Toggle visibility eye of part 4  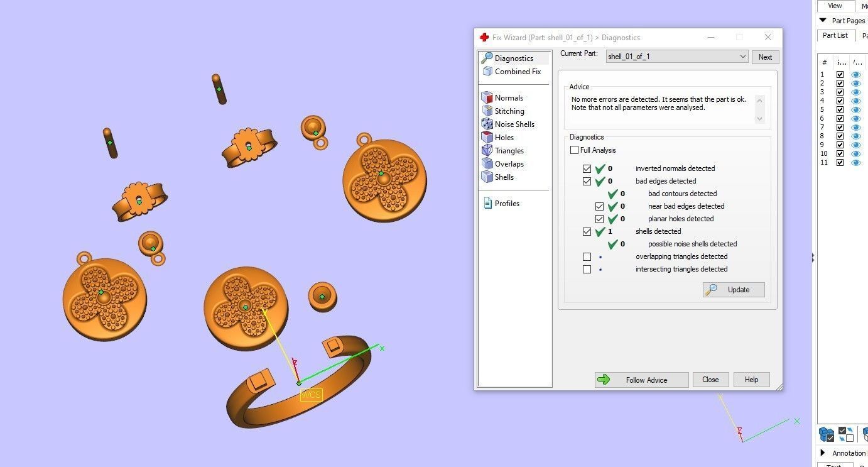(856, 101)
